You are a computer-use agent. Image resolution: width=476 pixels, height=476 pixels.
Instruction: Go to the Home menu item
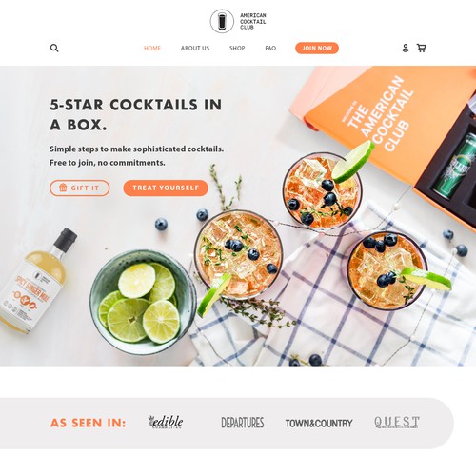point(152,48)
